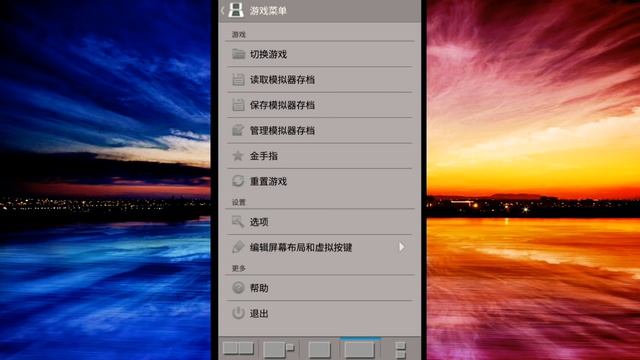Select the side-by-side dual screen layout

coord(238,349)
